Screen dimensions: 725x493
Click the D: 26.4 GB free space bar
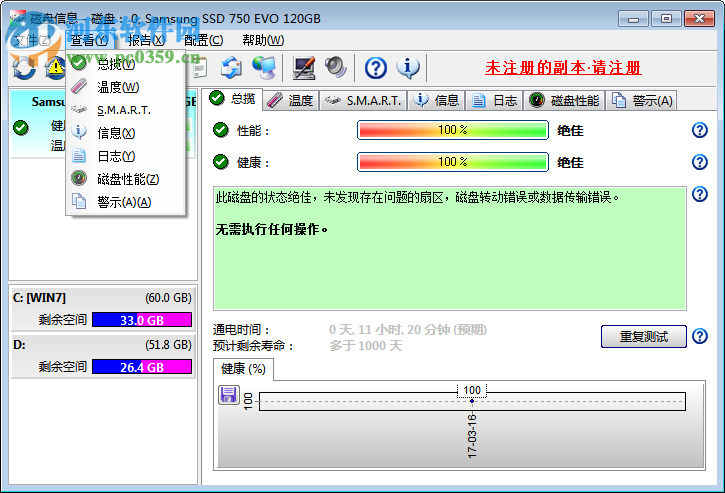142,367
